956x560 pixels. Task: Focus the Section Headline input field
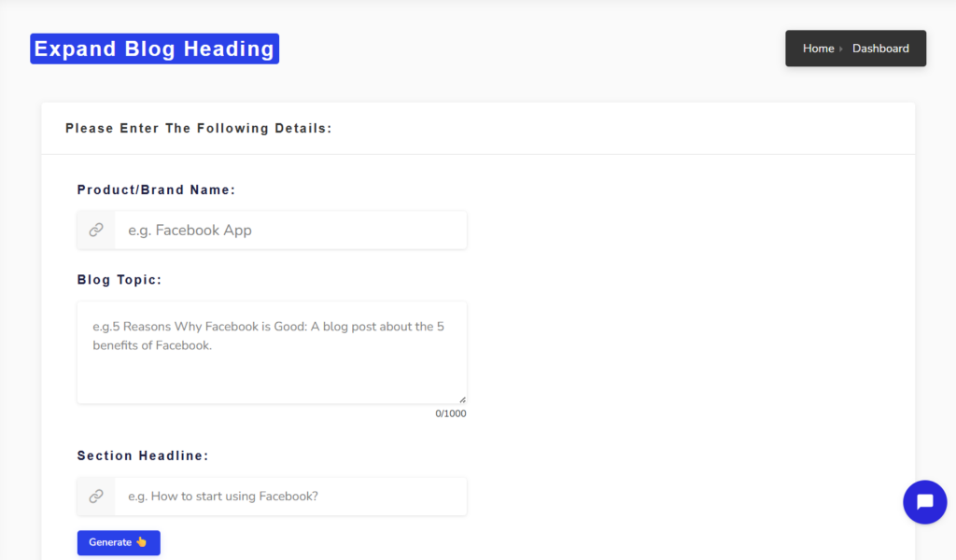(x=290, y=497)
